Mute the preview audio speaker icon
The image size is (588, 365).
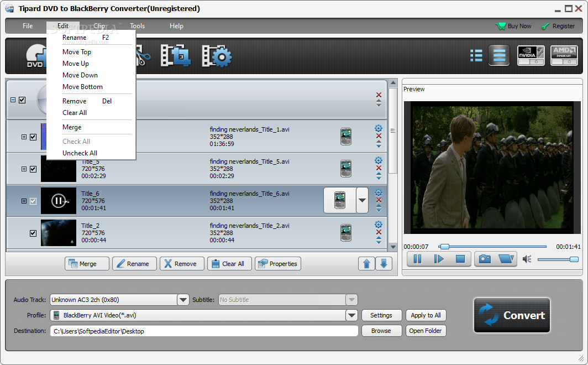527,259
